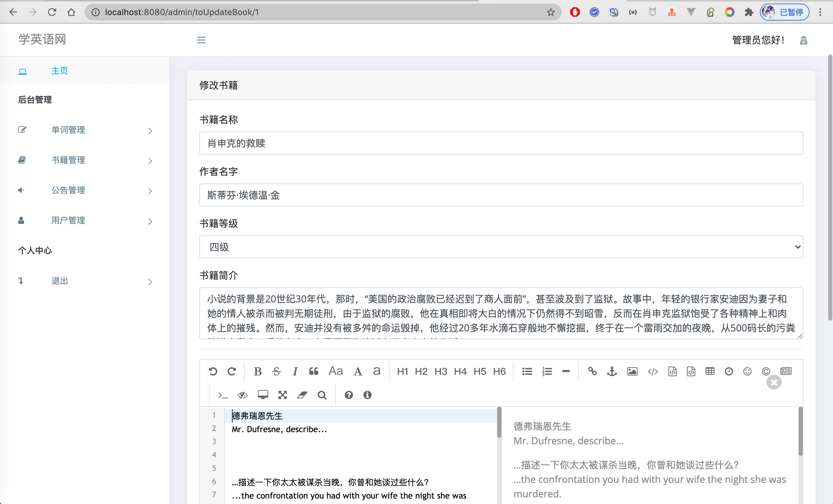This screenshot has width=833, height=504.
Task: Click the Bold formatting icon
Action: click(x=258, y=372)
